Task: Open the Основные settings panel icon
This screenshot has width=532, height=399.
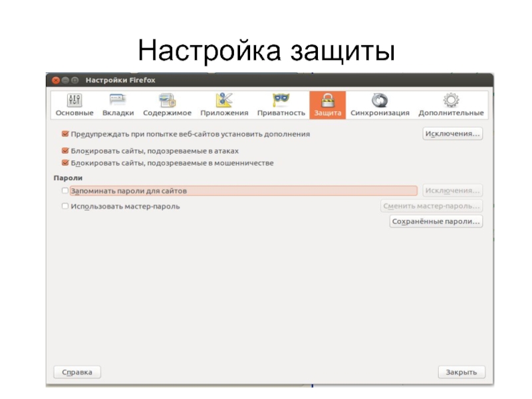Action: [74, 100]
